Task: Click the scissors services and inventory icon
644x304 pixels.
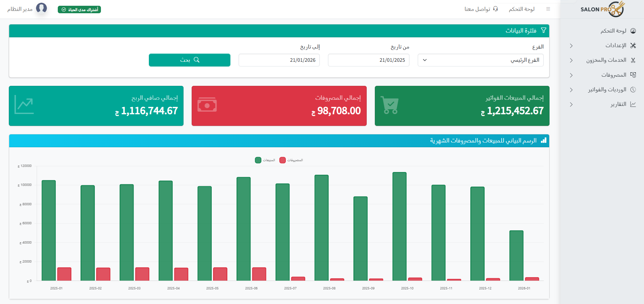Action: tap(633, 60)
